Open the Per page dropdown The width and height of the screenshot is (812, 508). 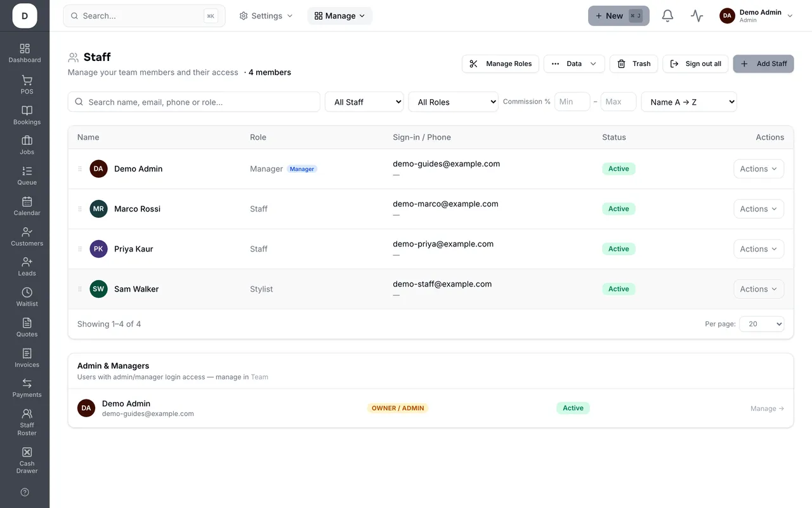762,324
